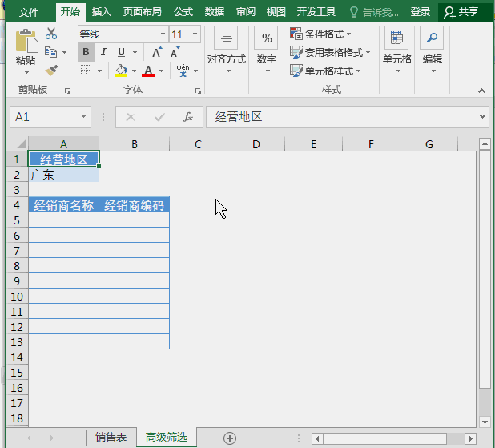Click the 经销商编码 header cell
495x448 pixels.
click(135, 205)
